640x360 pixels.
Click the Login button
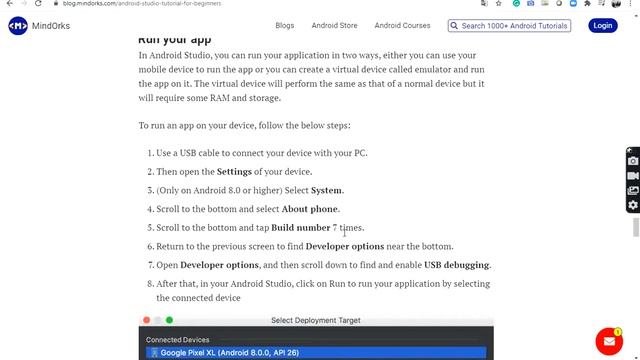[603, 26]
